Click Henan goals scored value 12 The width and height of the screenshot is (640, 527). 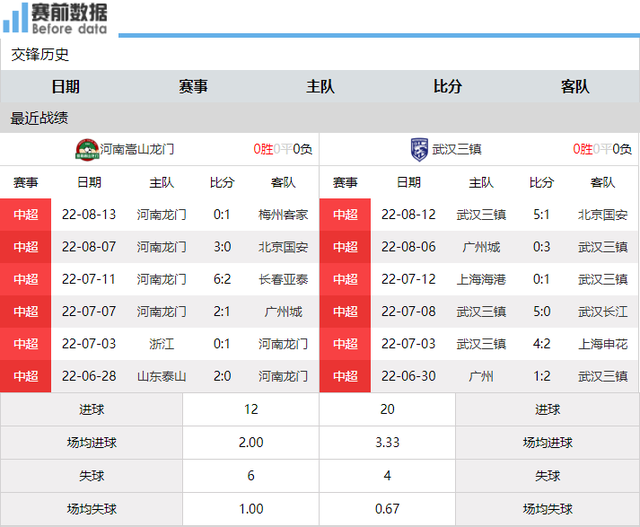coord(251,409)
